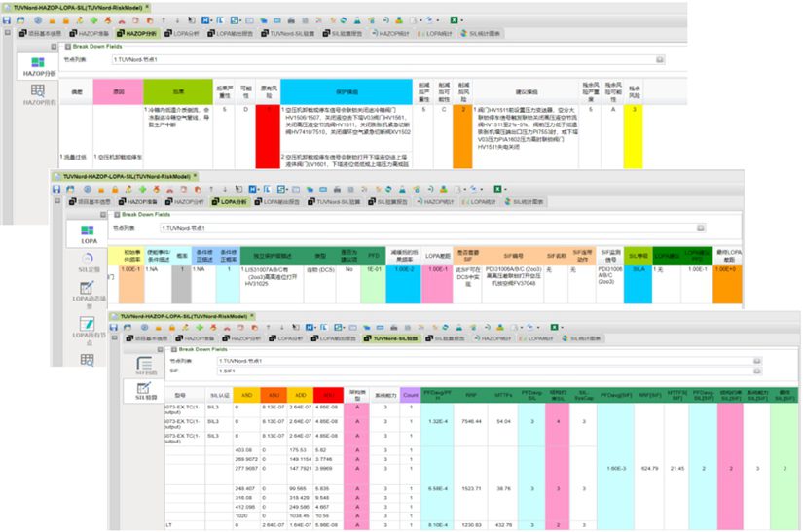Switch to SIL统计图表 tab in top window

[486, 33]
